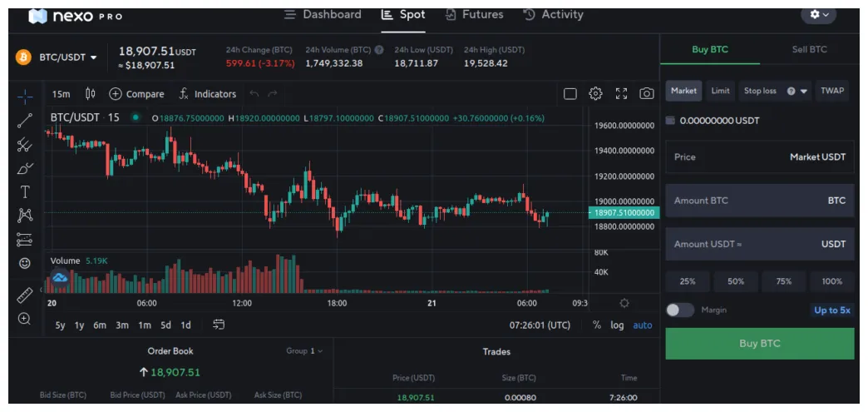Viewport: 868px width, 412px height.
Task: Click the Amount USDT input field
Action: 760,244
